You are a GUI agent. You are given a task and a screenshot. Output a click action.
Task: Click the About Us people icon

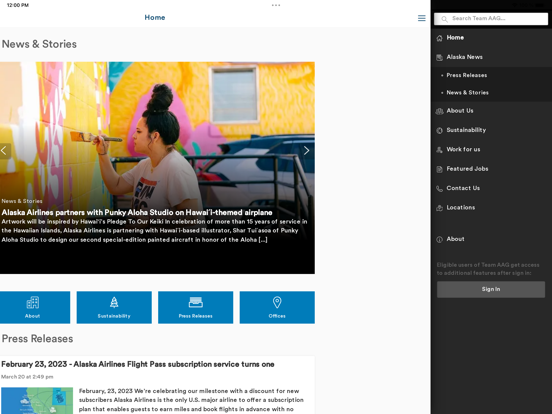coord(439,111)
